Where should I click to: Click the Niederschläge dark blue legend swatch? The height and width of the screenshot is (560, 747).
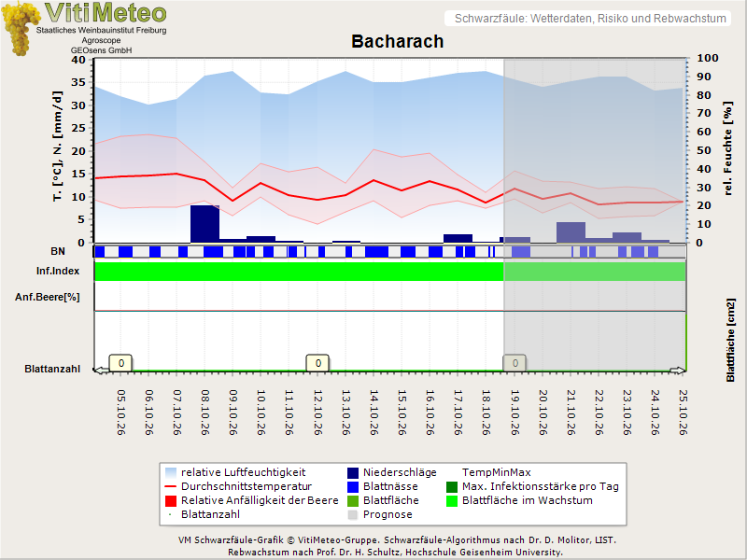[353, 472]
